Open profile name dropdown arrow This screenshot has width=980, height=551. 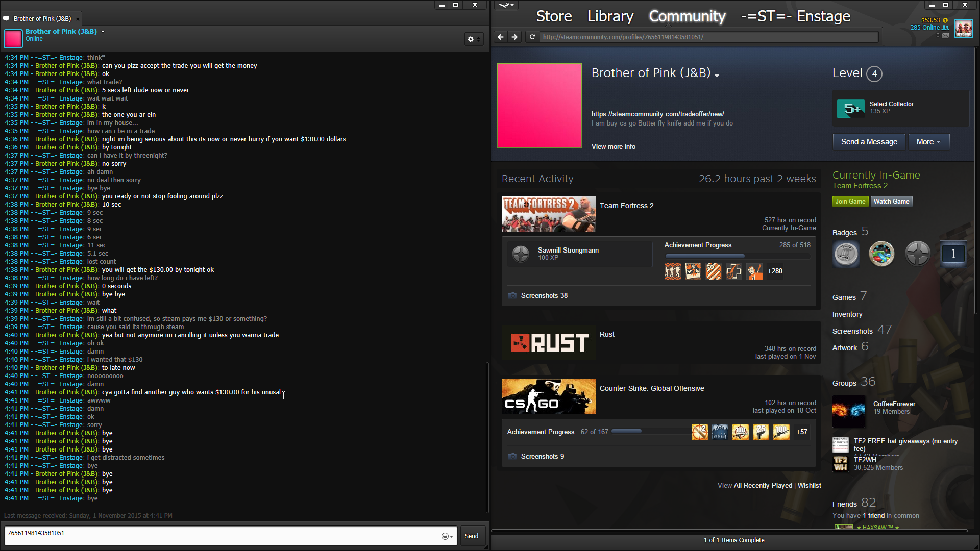coord(717,76)
